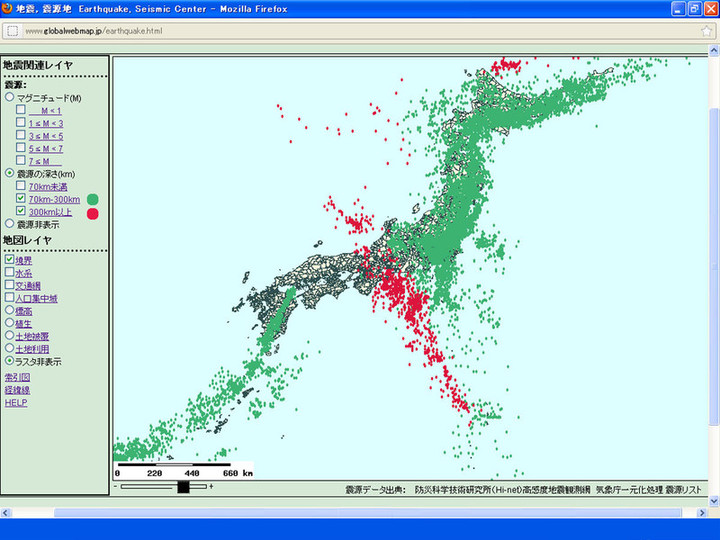Click the bookmark star in the address bar

click(x=706, y=31)
